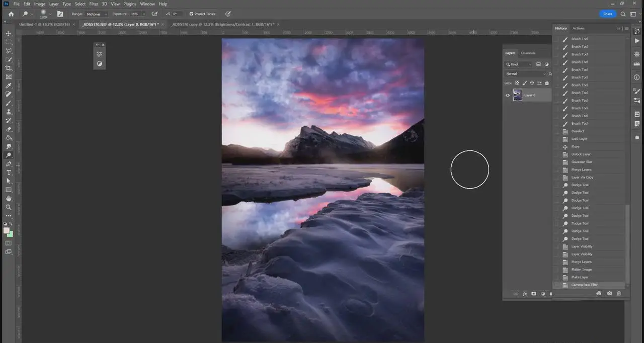Toggle Protect Tones checkbox
Screen dimensions: 644x343
pos(191,14)
